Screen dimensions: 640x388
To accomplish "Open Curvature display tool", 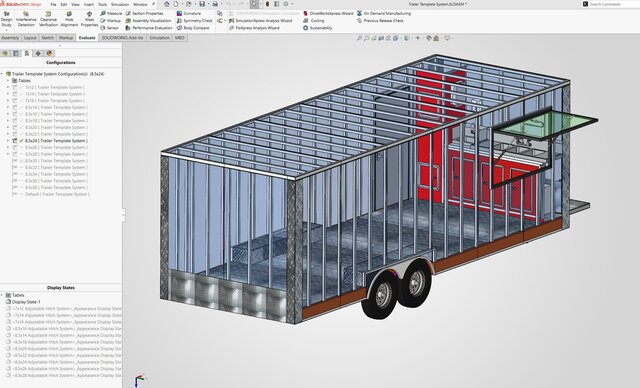I will coord(189,13).
